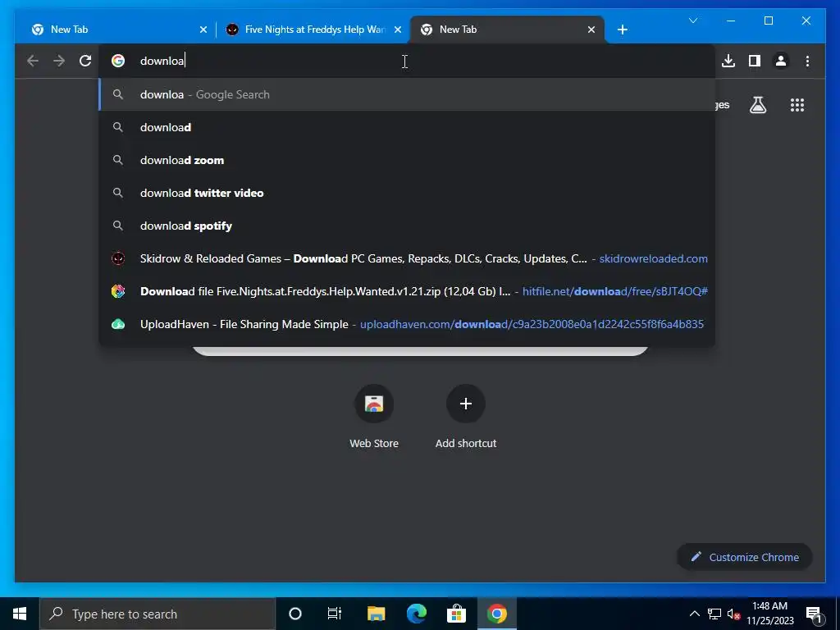Screen dimensions: 840x630
Task: Click the Add shortcut plus icon
Action: [466, 404]
